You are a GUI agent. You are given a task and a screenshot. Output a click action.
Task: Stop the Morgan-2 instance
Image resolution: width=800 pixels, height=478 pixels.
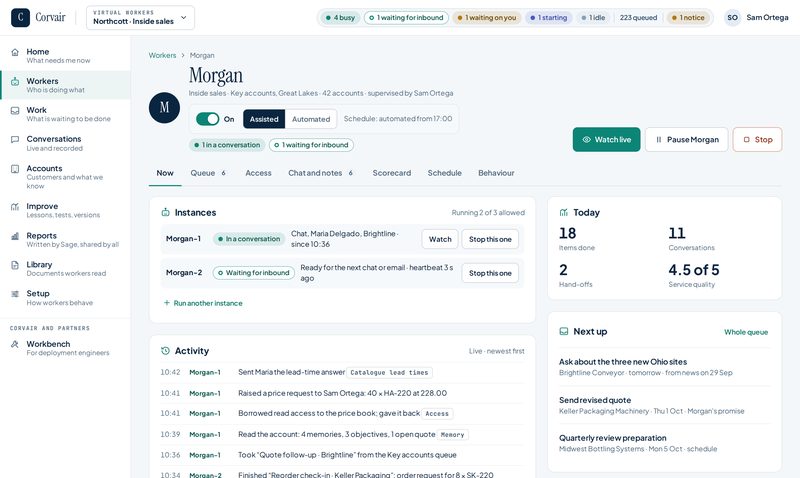pyautogui.click(x=490, y=273)
